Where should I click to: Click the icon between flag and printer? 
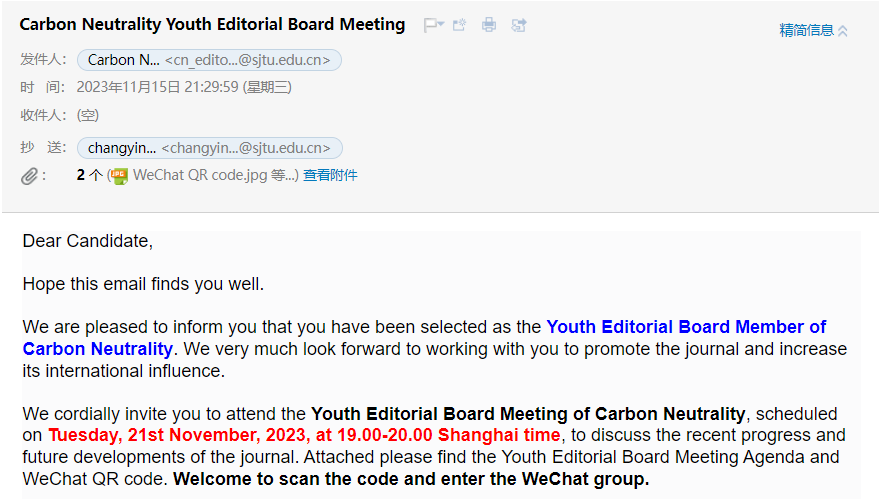(x=460, y=25)
